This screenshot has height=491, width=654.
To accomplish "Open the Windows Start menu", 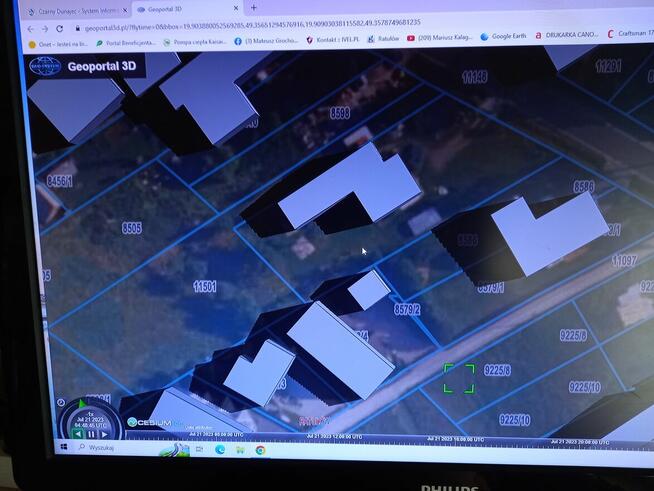I will tap(64, 448).
